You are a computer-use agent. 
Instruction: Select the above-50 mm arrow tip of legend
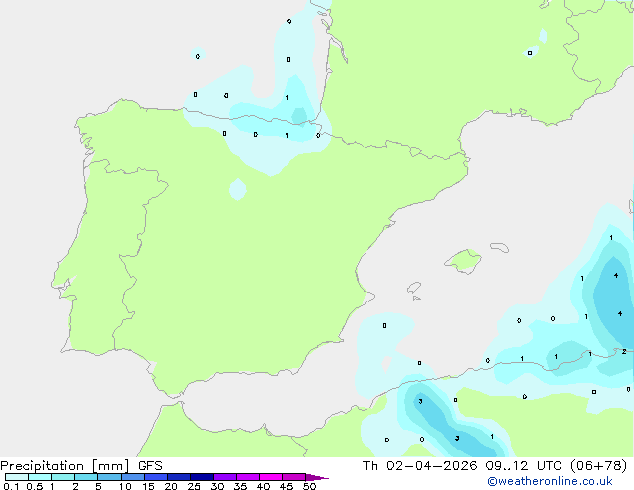pyautogui.click(x=317, y=477)
